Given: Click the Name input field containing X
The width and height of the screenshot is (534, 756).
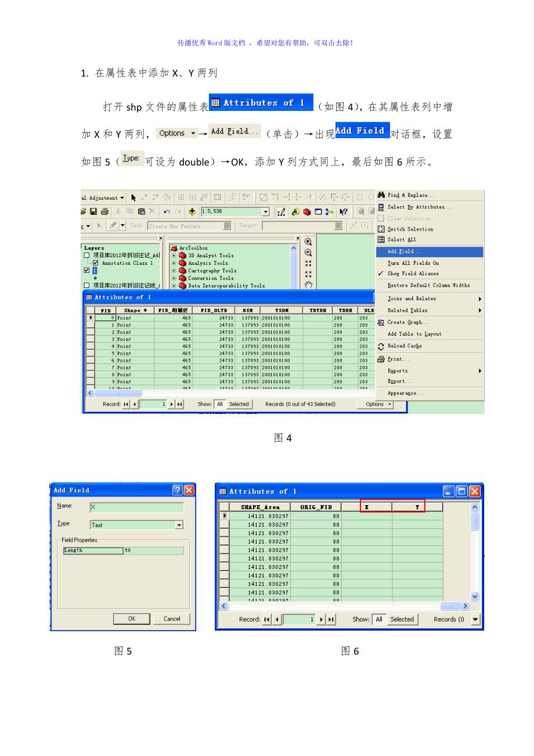Looking at the screenshot, I should click(x=136, y=507).
